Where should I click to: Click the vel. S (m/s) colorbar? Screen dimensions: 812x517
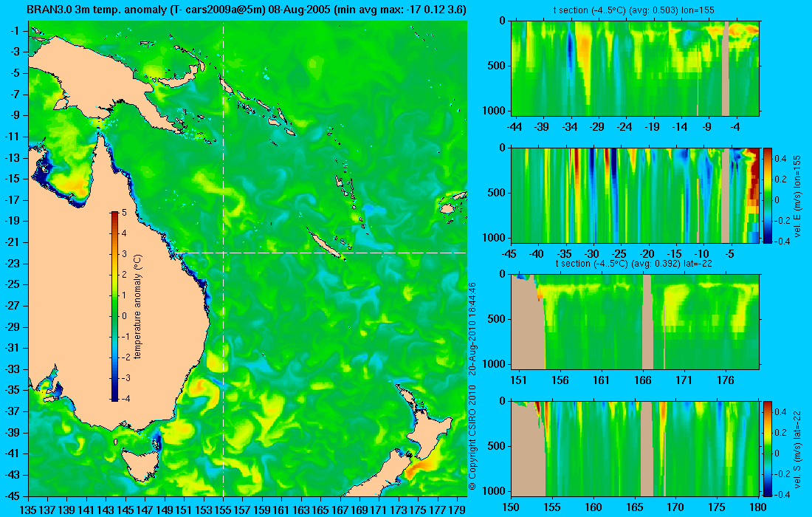[x=768, y=448]
